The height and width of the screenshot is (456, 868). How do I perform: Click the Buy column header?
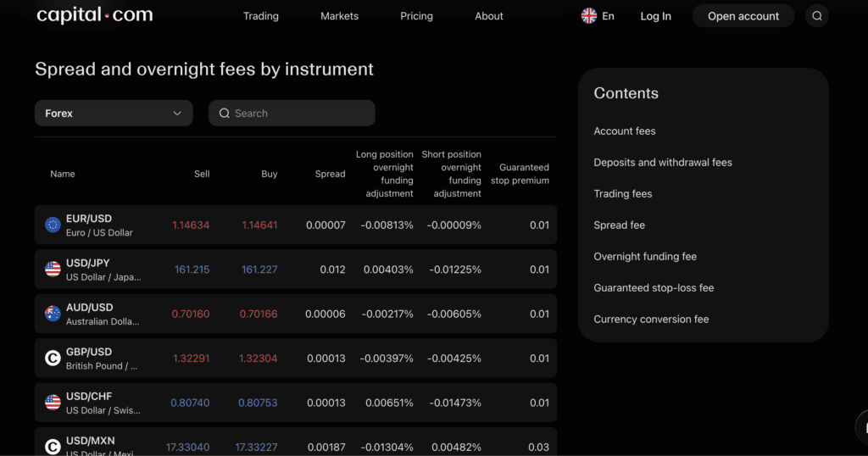[269, 174]
